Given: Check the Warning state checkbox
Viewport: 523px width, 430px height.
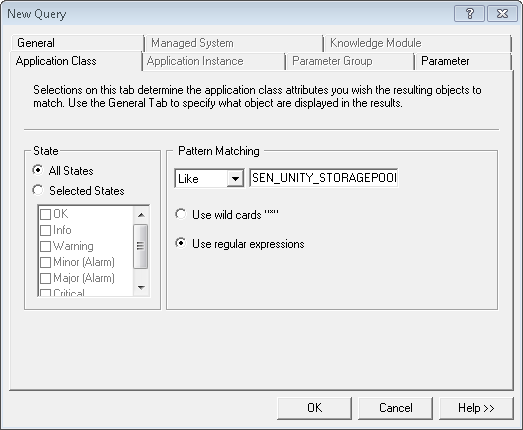Looking at the screenshot, I should click(45, 246).
